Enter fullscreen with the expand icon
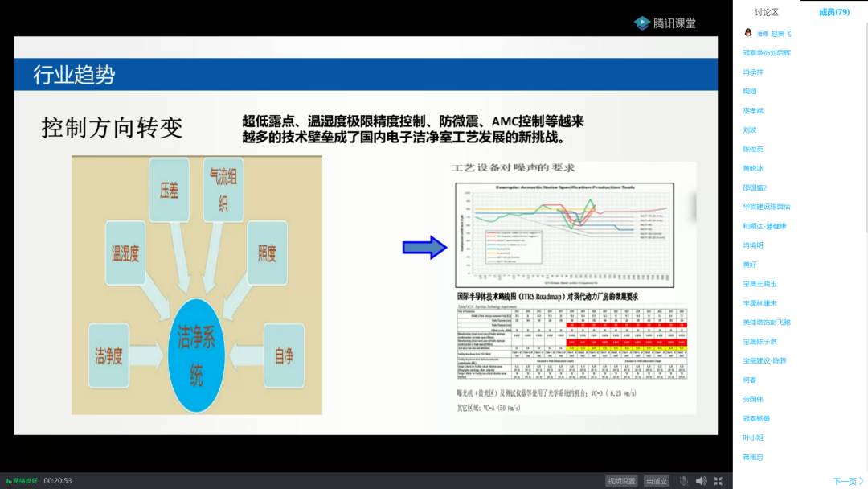The image size is (868, 489). 719,481
